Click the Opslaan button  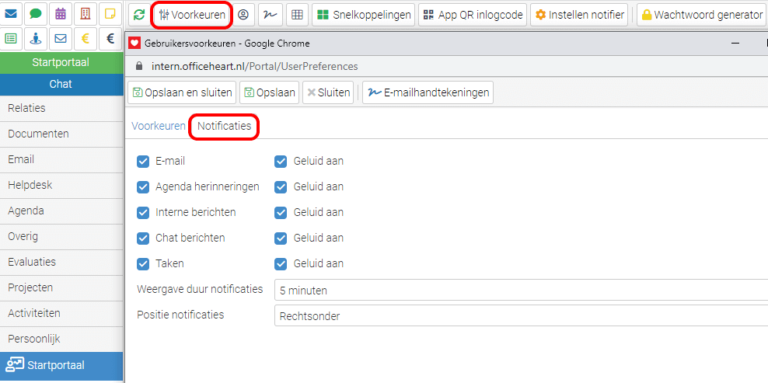269,93
